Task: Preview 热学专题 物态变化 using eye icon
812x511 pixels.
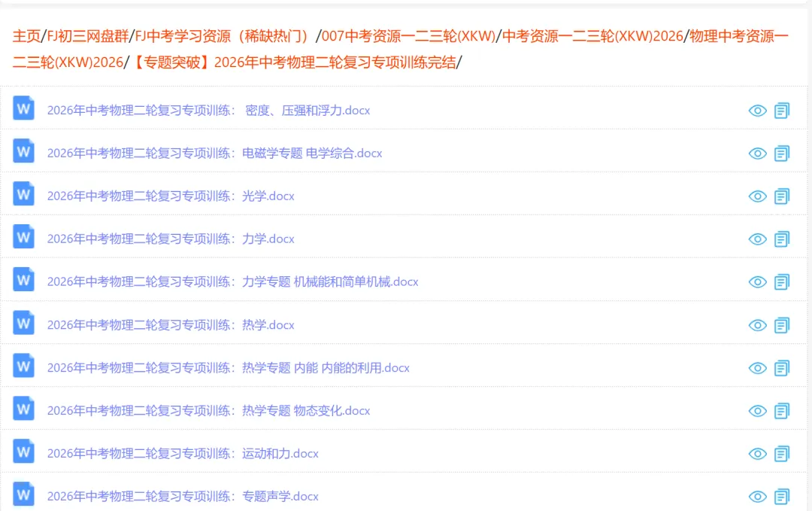Action: coord(758,411)
